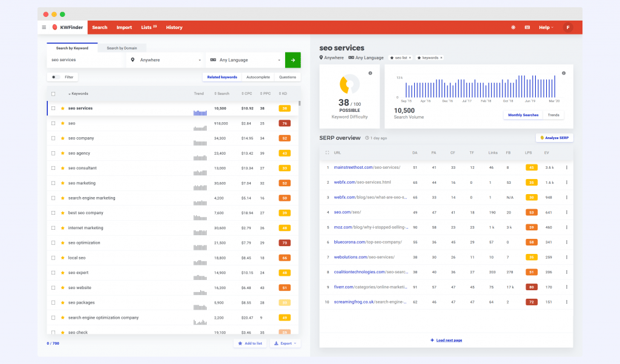
Task: Switch chart to Trends view
Action: coord(553,115)
